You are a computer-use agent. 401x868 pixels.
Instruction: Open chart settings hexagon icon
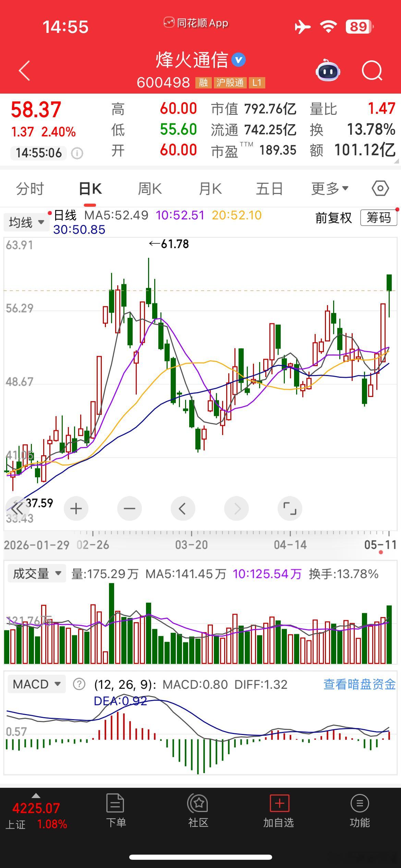tap(380, 188)
